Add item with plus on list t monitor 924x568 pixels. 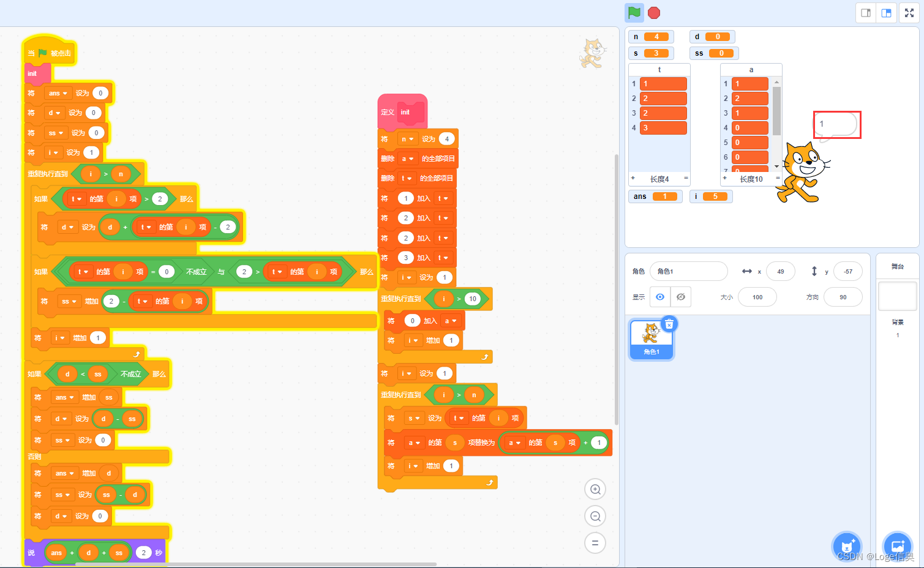pyautogui.click(x=633, y=179)
